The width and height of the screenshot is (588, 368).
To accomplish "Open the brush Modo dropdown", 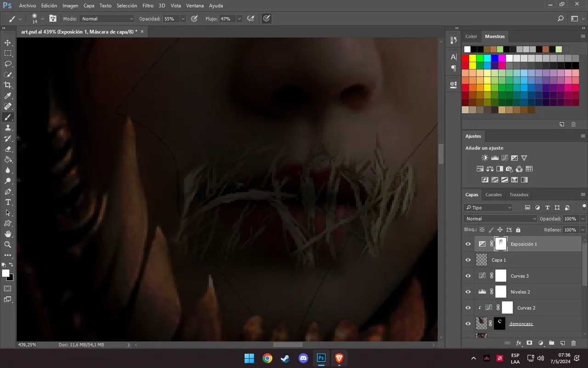I will (107, 19).
